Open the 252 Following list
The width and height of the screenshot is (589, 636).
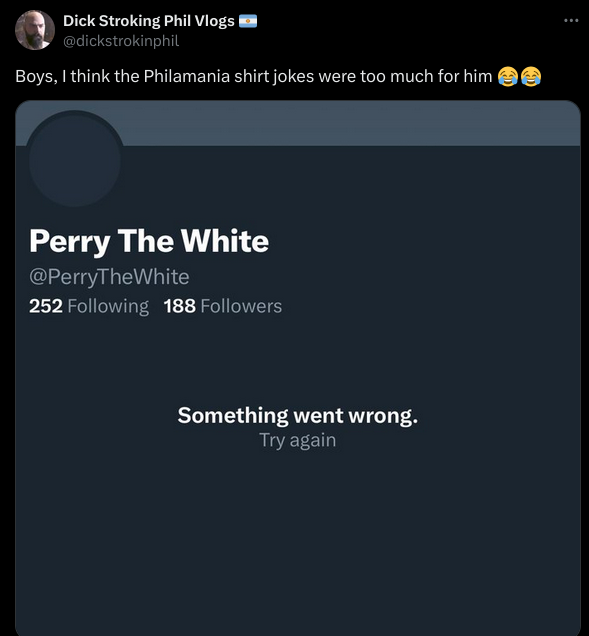click(89, 306)
